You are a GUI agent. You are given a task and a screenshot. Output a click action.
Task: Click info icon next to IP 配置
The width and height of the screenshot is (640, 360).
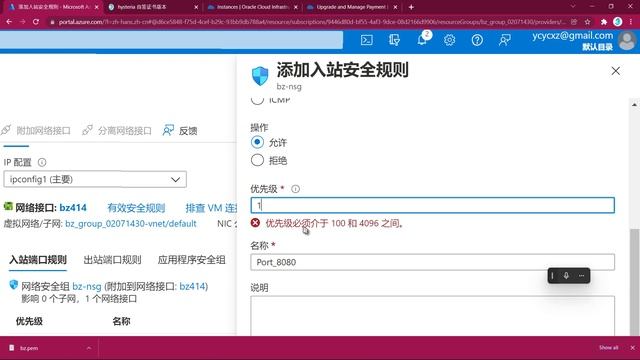click(42, 162)
